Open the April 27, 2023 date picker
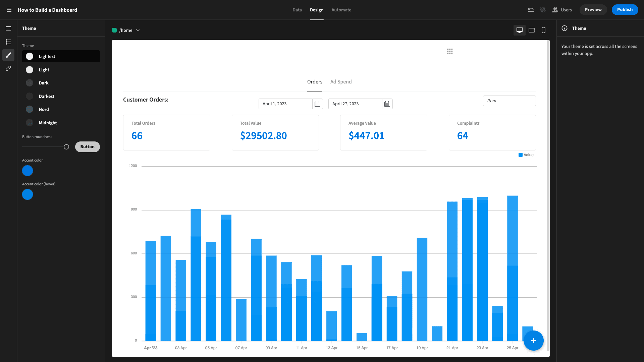 tap(387, 104)
